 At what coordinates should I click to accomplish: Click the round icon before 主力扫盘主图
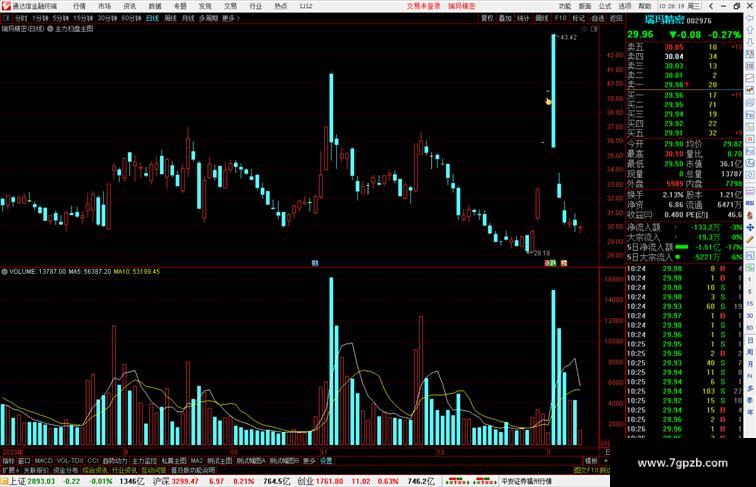[50, 29]
